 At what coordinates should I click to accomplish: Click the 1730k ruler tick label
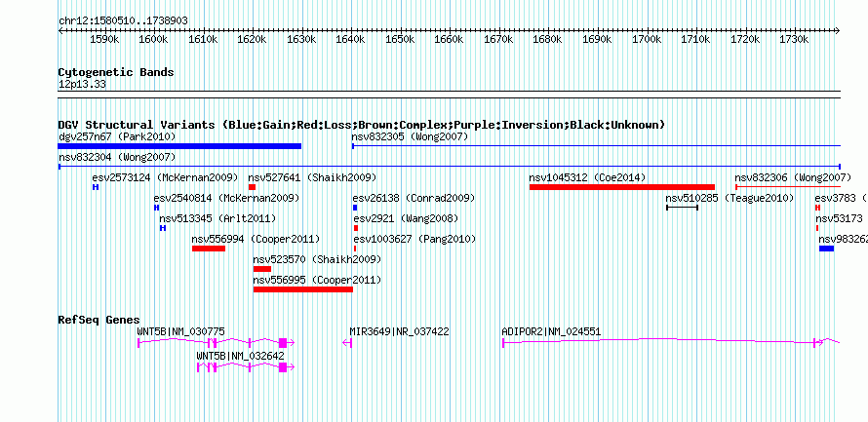click(795, 40)
